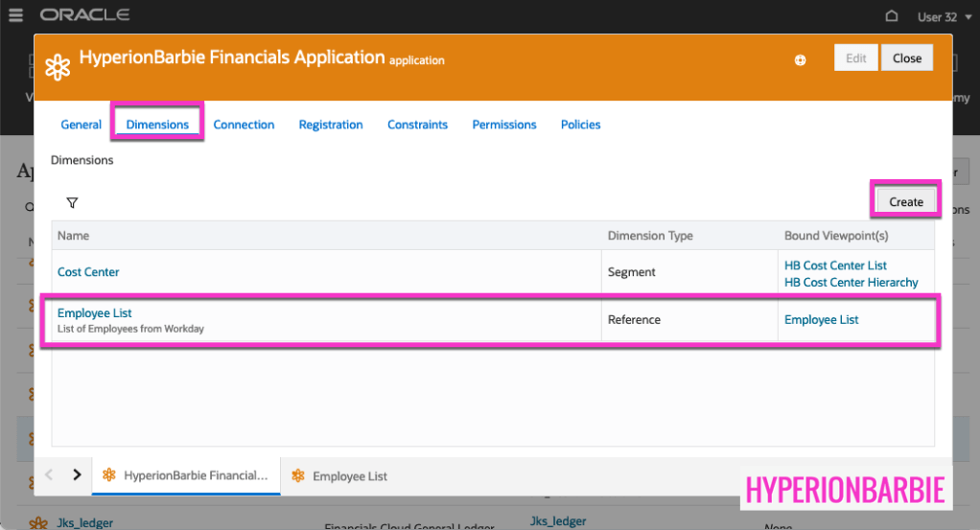Image resolution: width=980 pixels, height=530 pixels.
Task: Select the Employee List bottom tab
Action: (x=350, y=476)
